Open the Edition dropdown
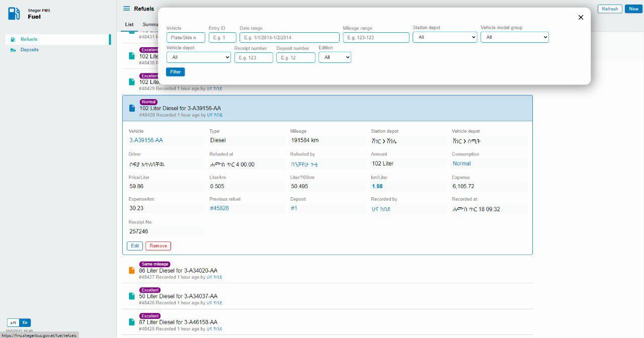Image resolution: width=644 pixels, height=338 pixels. pyautogui.click(x=335, y=57)
